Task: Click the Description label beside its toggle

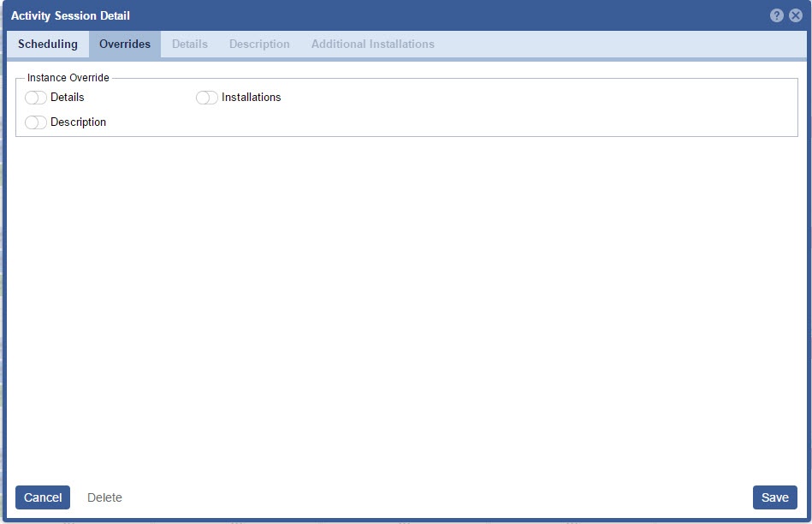Action: click(78, 122)
